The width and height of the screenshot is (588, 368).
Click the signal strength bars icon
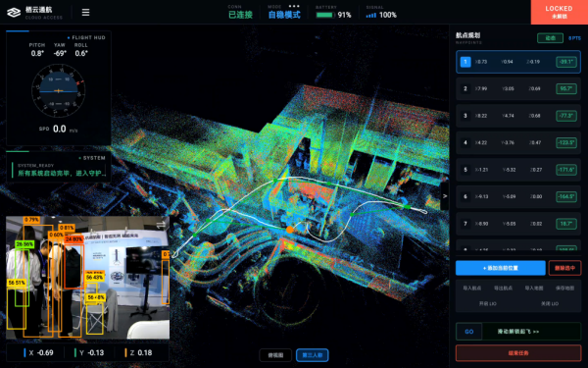[370, 16]
